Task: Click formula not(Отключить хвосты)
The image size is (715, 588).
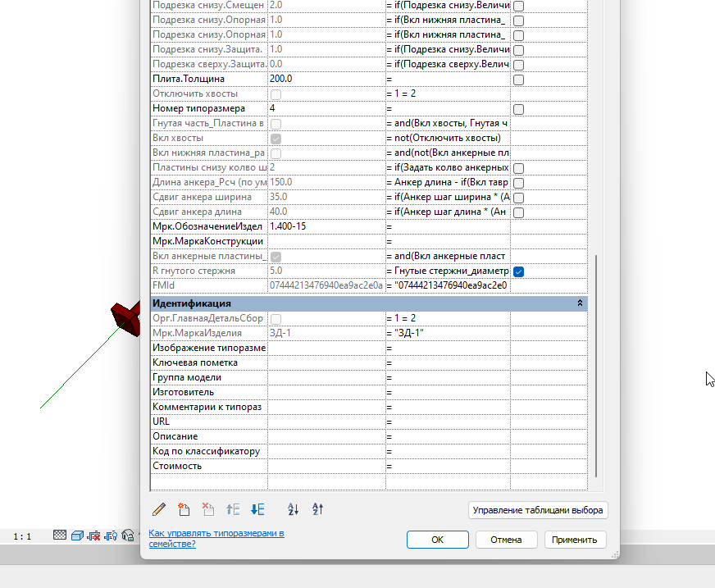Action: pos(448,138)
